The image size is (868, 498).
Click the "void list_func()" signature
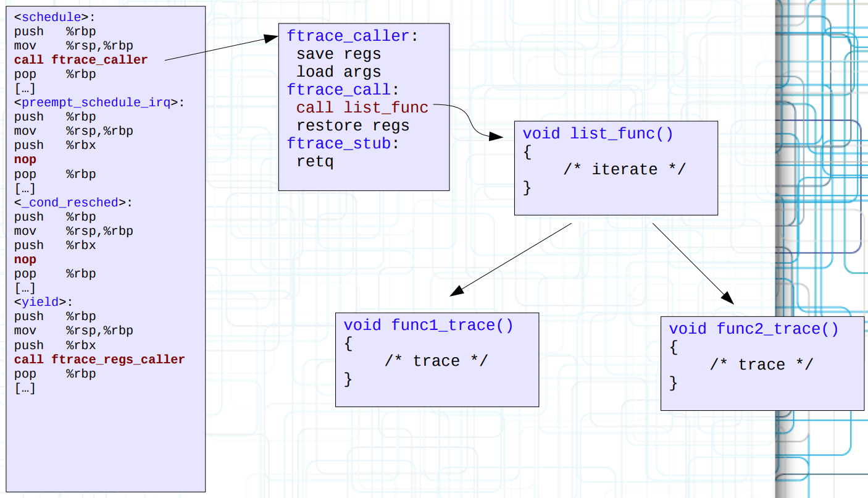pos(598,134)
